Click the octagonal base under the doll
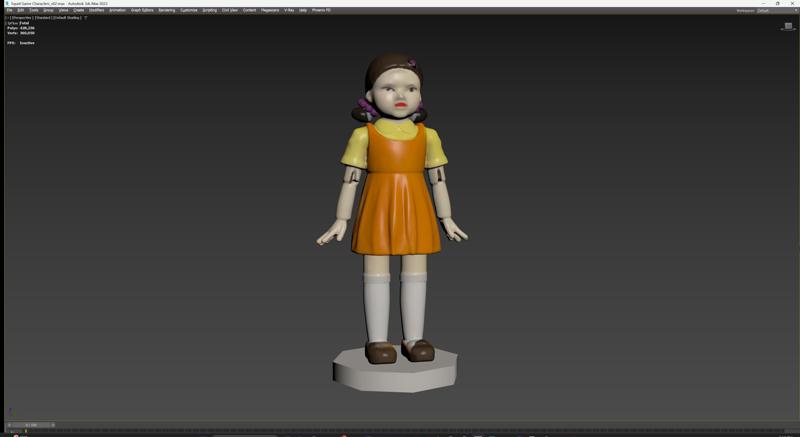 pos(395,370)
